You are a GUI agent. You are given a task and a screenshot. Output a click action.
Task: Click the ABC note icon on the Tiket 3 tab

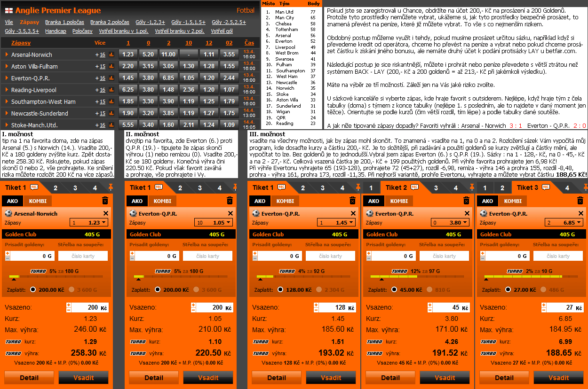coord(545,187)
